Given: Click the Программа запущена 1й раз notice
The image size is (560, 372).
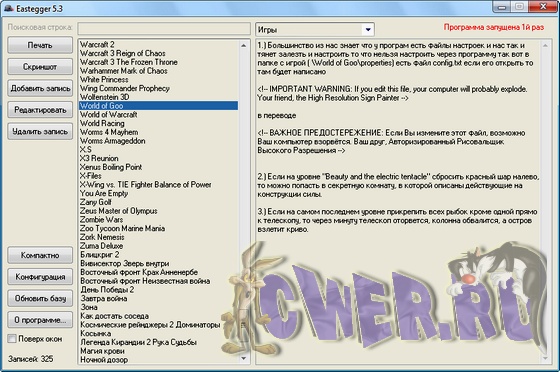Looking at the screenshot, I should (494, 27).
